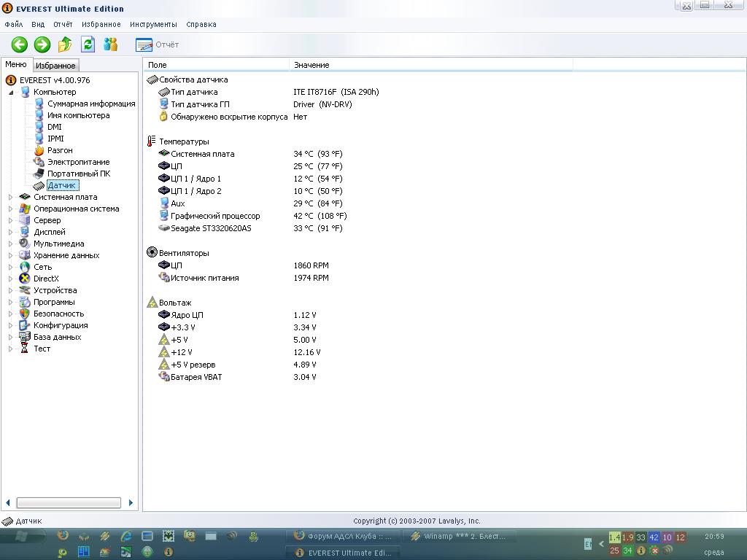Select the Источник питания fan row
The image size is (747, 560).
pyautogui.click(x=244, y=278)
